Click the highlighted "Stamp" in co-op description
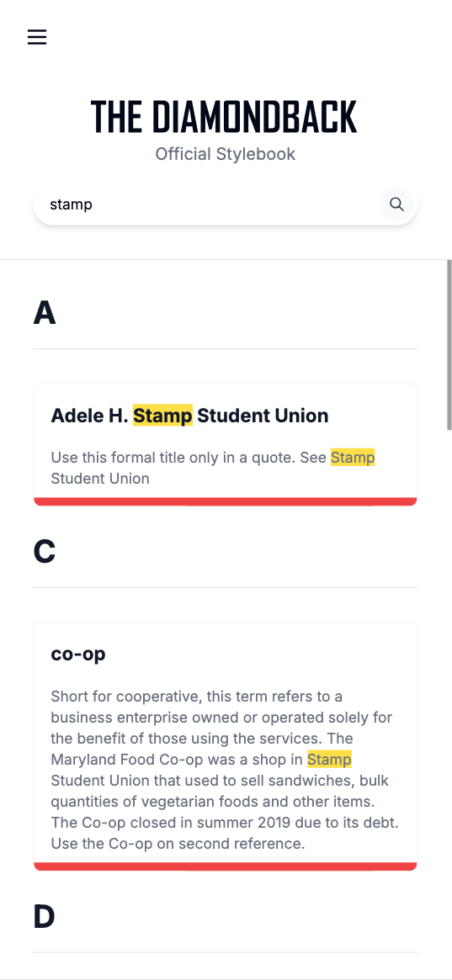The image size is (452, 980). tap(329, 760)
